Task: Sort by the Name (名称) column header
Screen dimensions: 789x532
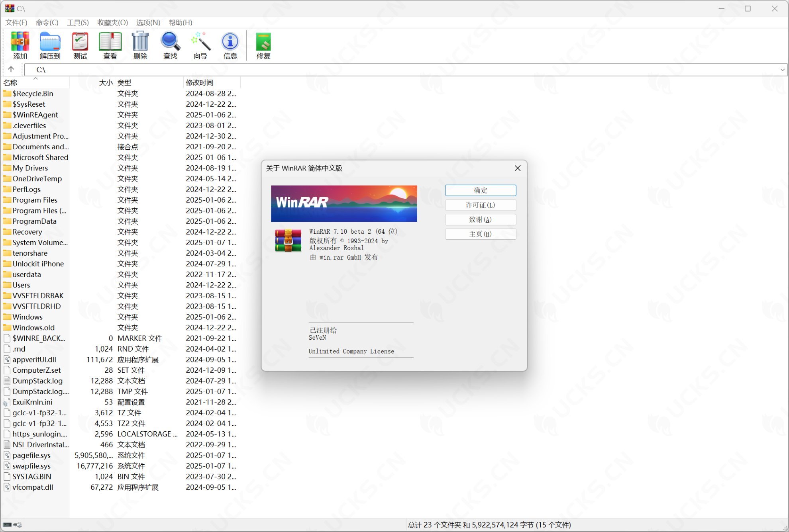Action: (x=35, y=82)
